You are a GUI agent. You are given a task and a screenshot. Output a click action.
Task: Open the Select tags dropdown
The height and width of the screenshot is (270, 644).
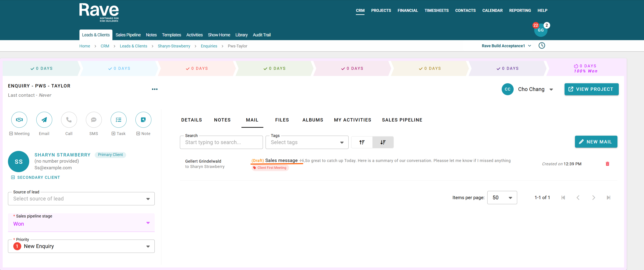(x=307, y=142)
